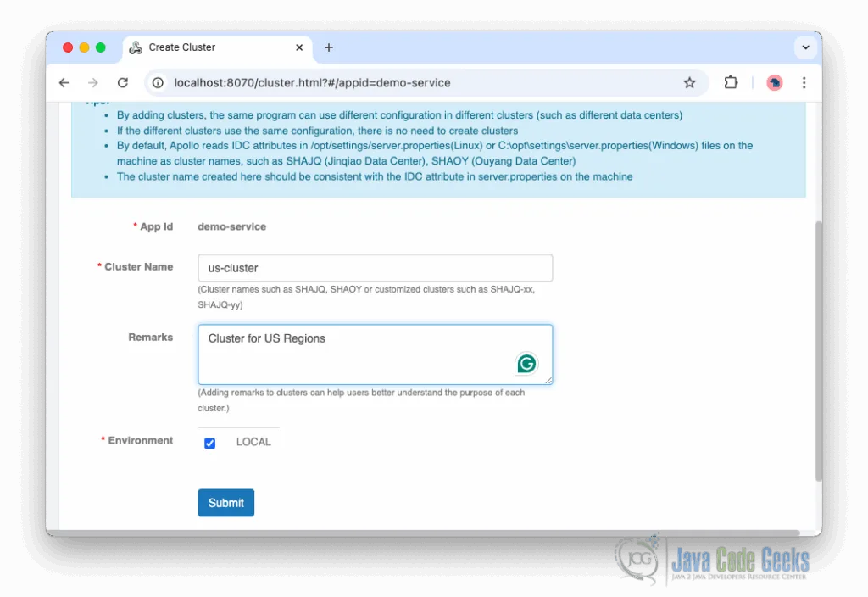Focus the Remarks text area

pyautogui.click(x=375, y=354)
